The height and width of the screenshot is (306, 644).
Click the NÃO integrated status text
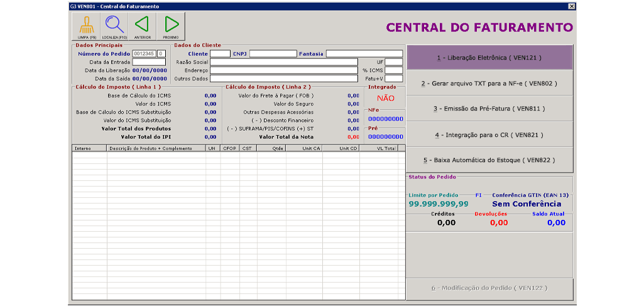385,98
